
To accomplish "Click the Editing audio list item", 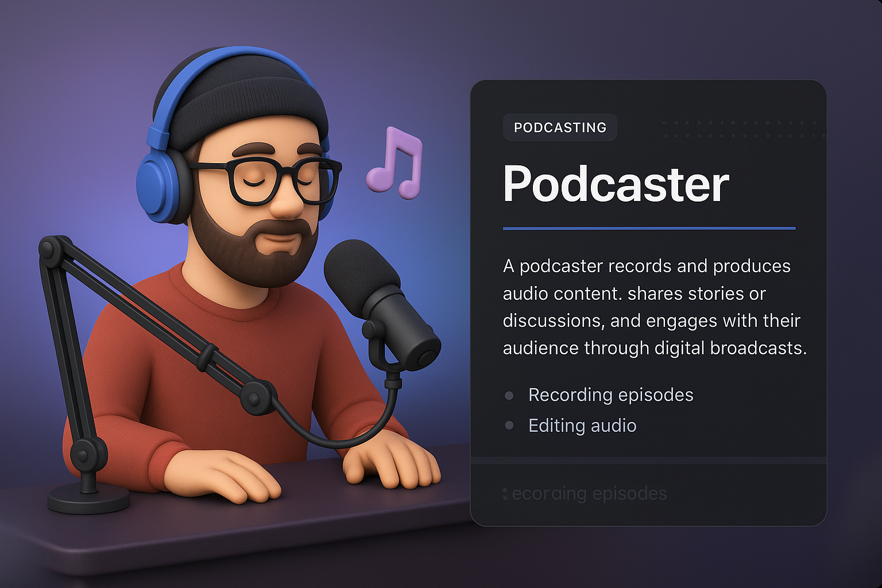I will tap(582, 425).
